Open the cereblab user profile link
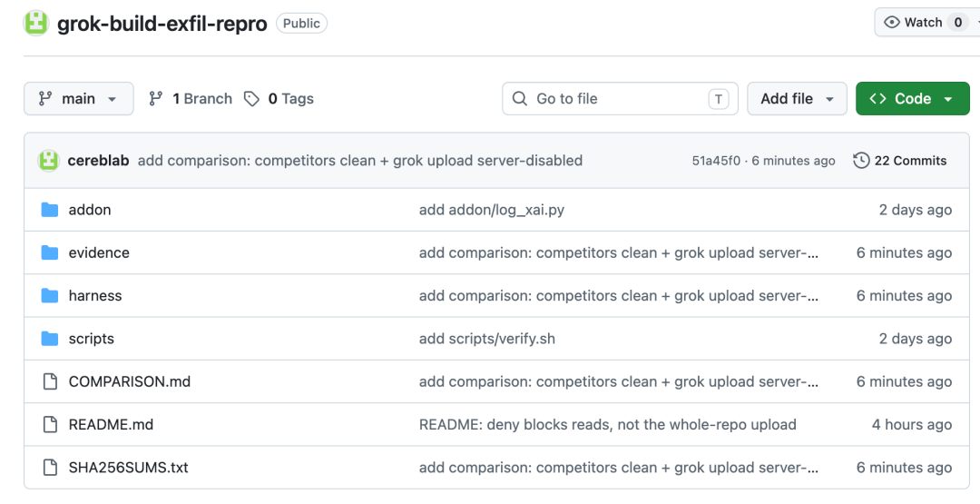The height and width of the screenshot is (504, 980). tap(98, 161)
